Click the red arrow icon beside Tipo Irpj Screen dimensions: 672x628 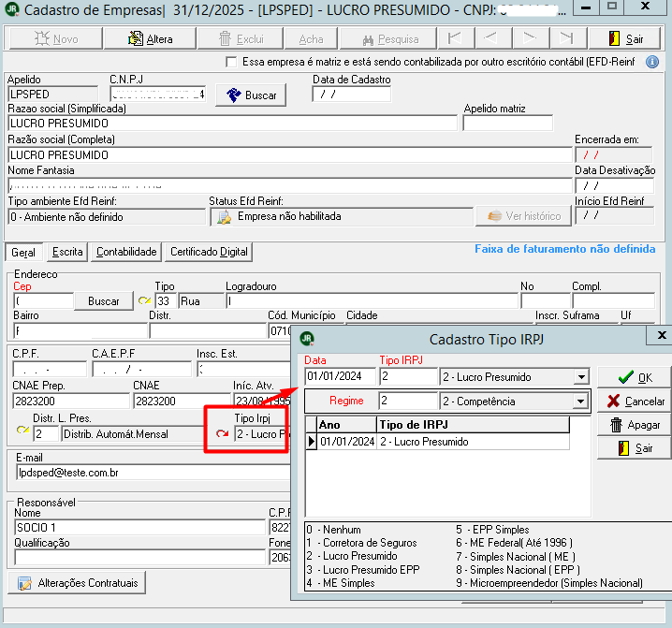[x=223, y=434]
